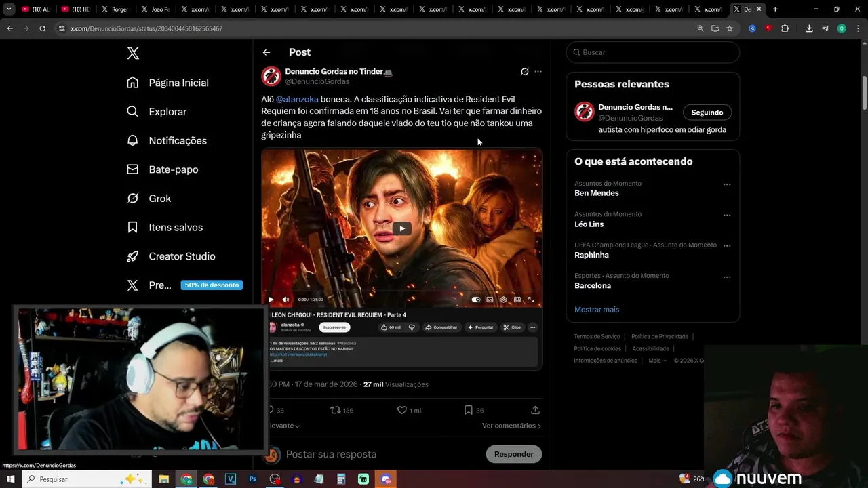Open Explorar in sidebar
Viewport: 868px width, 488px height.
tap(157, 112)
